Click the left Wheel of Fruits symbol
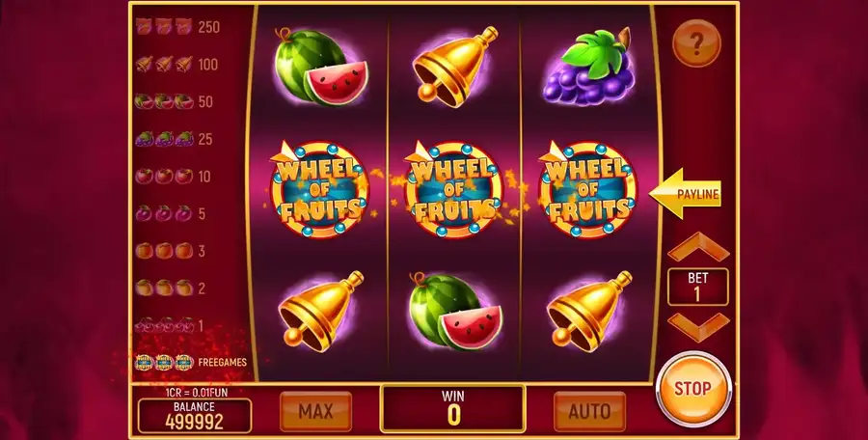Viewport: 868px width, 440px height. click(x=319, y=189)
